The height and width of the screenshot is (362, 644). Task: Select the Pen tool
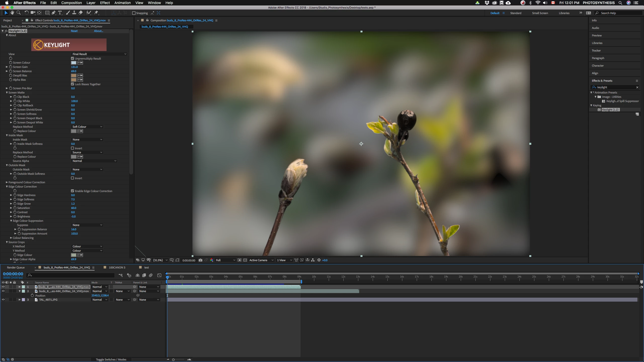pos(54,13)
